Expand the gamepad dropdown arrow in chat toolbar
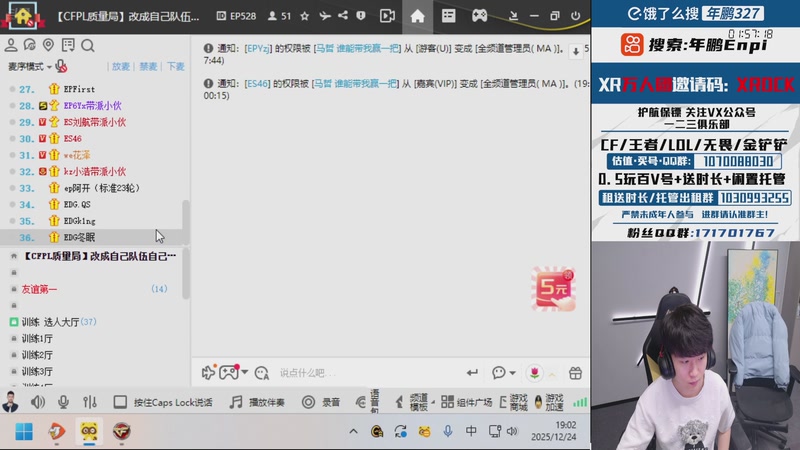This screenshot has width=800, height=450. (245, 372)
